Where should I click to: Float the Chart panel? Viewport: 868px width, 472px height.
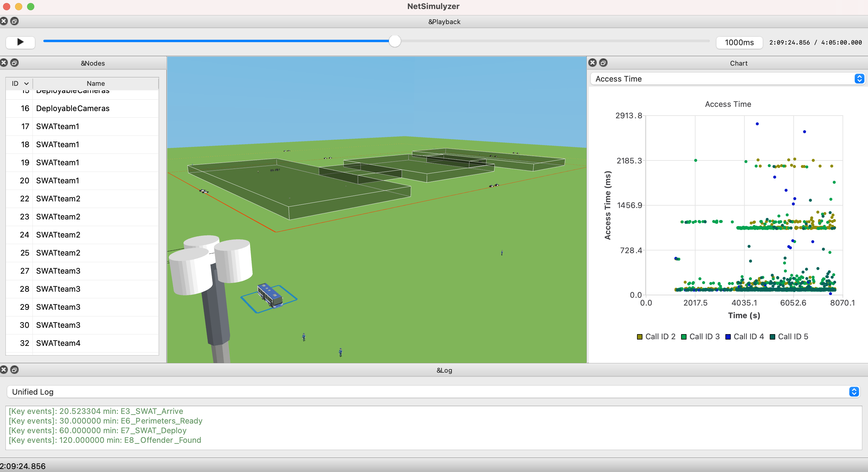603,63
